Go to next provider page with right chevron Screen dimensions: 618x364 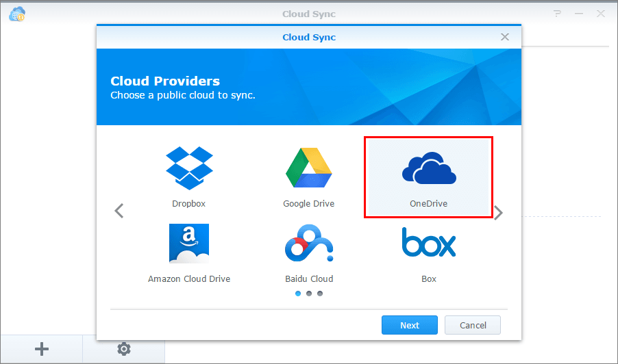pyautogui.click(x=499, y=213)
